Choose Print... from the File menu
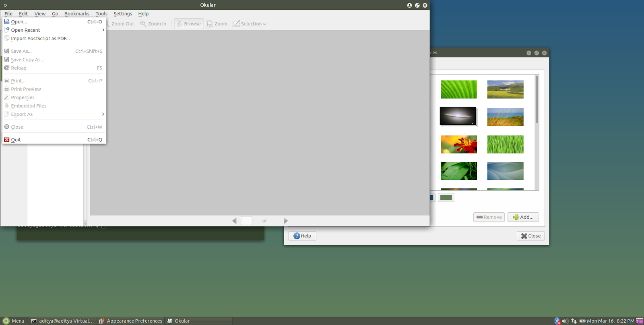 tap(54, 80)
